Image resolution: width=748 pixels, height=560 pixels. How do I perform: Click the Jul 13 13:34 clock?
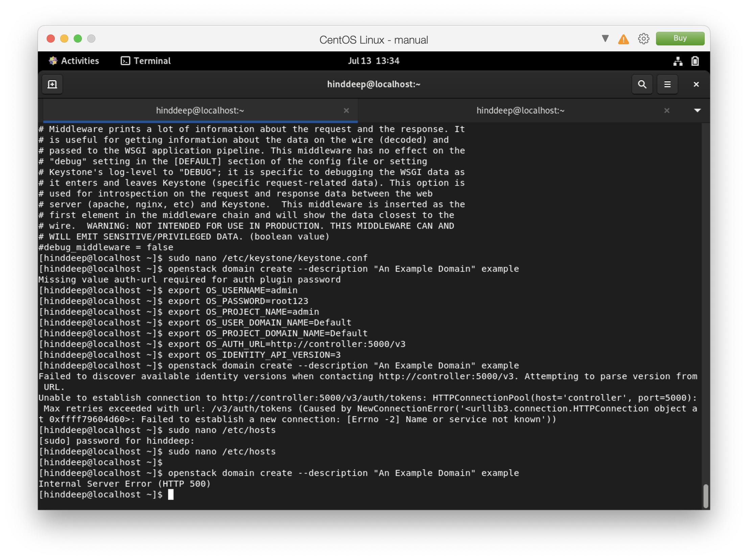click(x=374, y=61)
